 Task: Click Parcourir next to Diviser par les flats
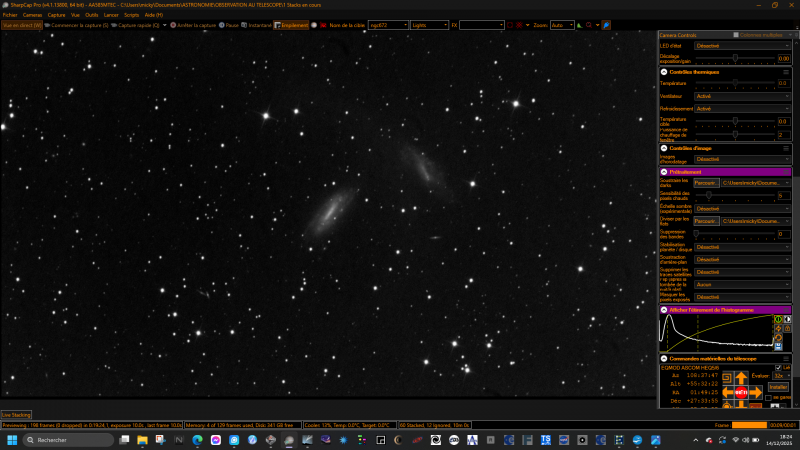(706, 221)
